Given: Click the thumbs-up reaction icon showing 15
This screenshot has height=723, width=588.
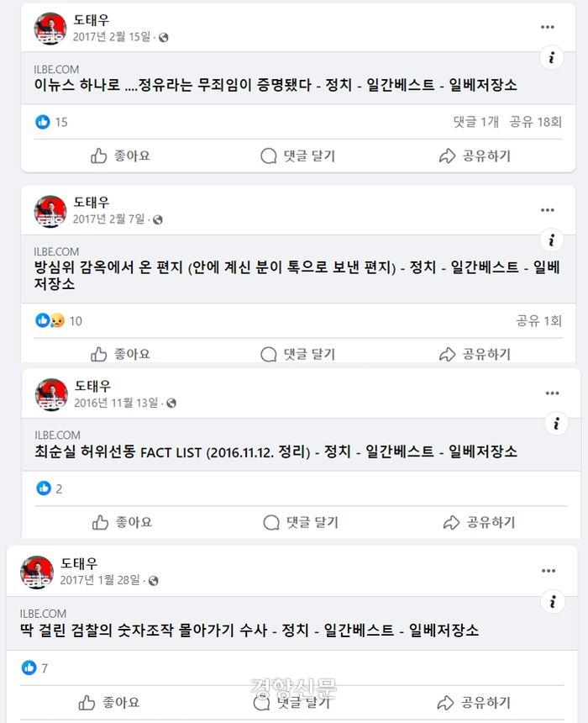Looking at the screenshot, I should 43,122.
